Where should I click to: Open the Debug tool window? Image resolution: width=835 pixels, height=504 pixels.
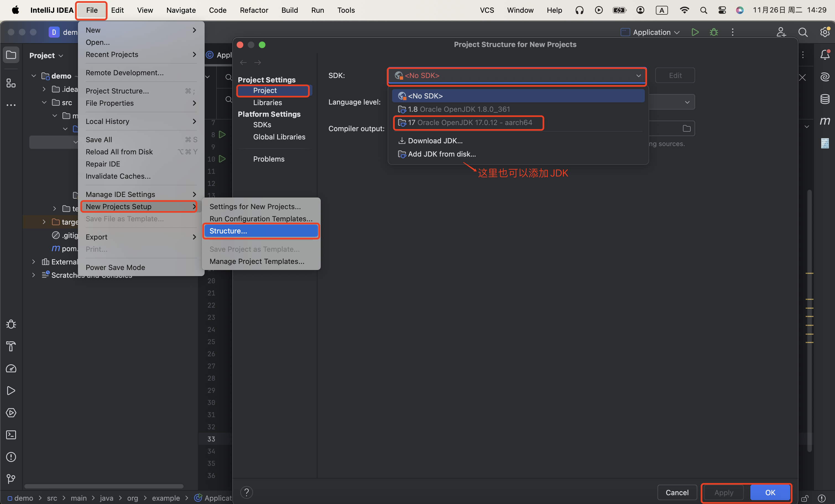click(x=11, y=324)
